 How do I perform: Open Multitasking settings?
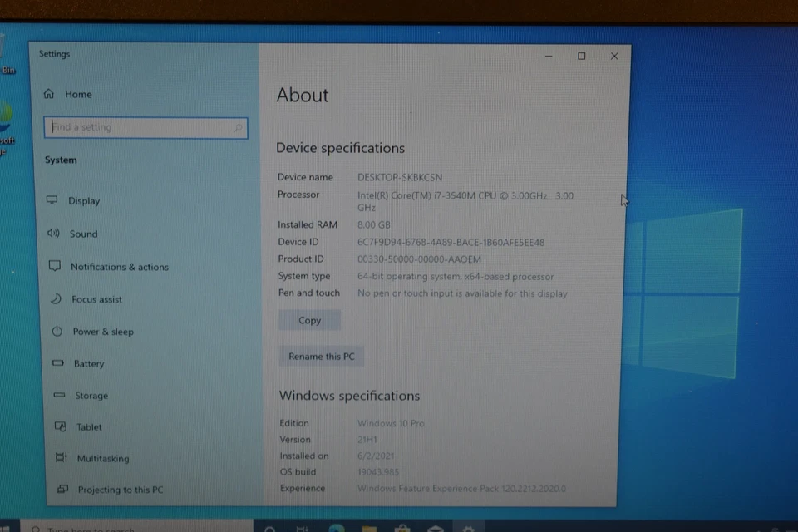click(102, 458)
